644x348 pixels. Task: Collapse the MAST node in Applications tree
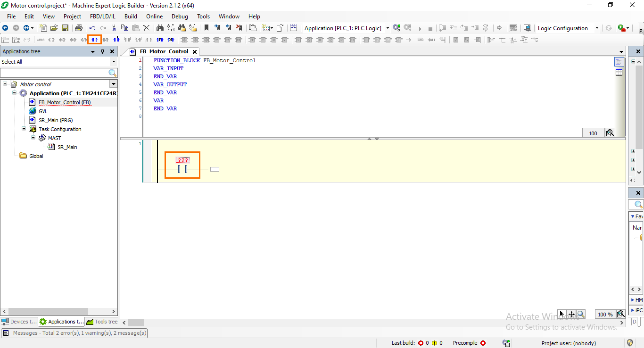[33, 138]
